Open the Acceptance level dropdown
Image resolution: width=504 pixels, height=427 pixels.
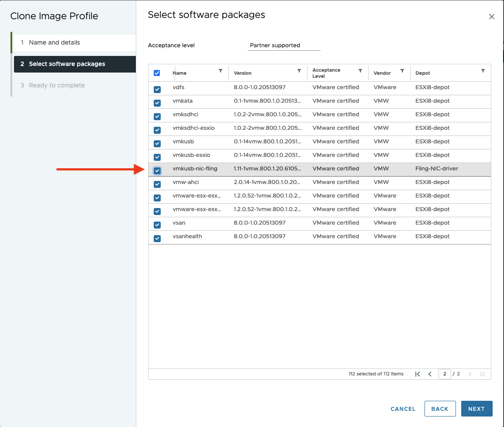(x=283, y=45)
